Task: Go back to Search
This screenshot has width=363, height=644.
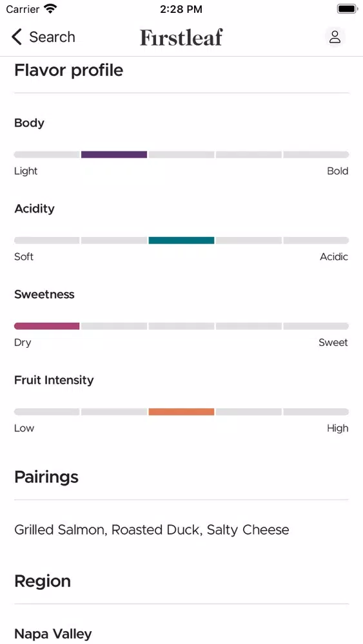Action: tap(43, 37)
